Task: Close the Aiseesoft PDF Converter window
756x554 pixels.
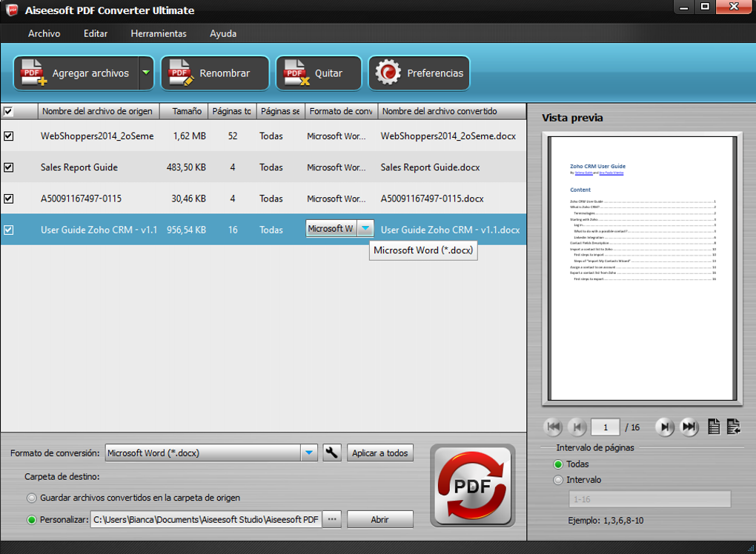Action: [x=735, y=7]
